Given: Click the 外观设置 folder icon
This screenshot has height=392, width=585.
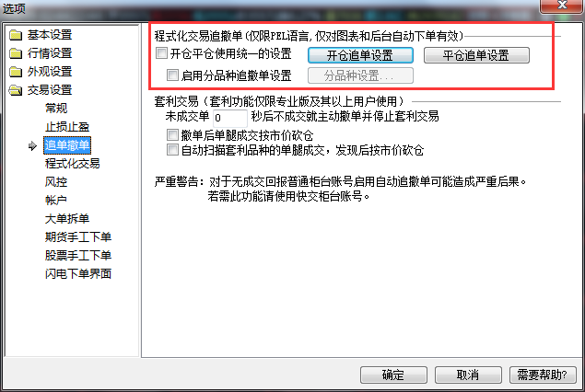Looking at the screenshot, I should coord(16,72).
